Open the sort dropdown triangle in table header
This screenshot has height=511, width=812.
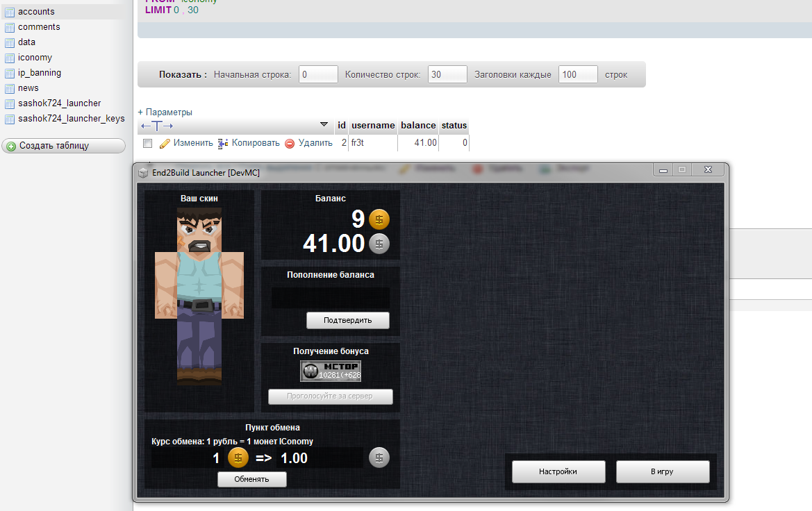[x=324, y=124]
